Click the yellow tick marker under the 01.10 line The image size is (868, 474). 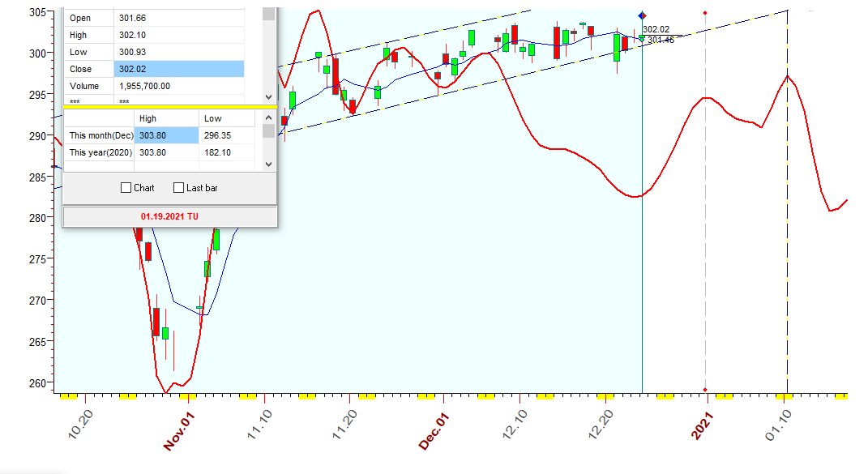(x=786, y=397)
